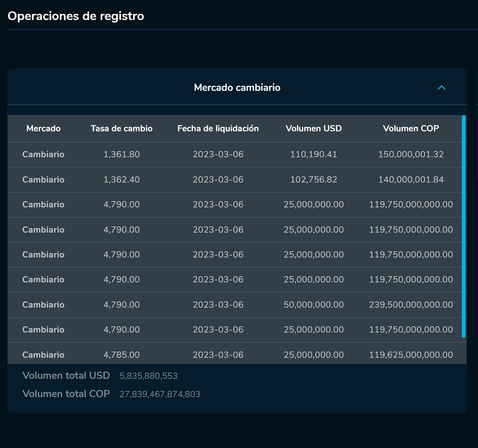The image size is (478, 448).
Task: Sort table by Tasa de cambio column
Action: [x=122, y=128]
